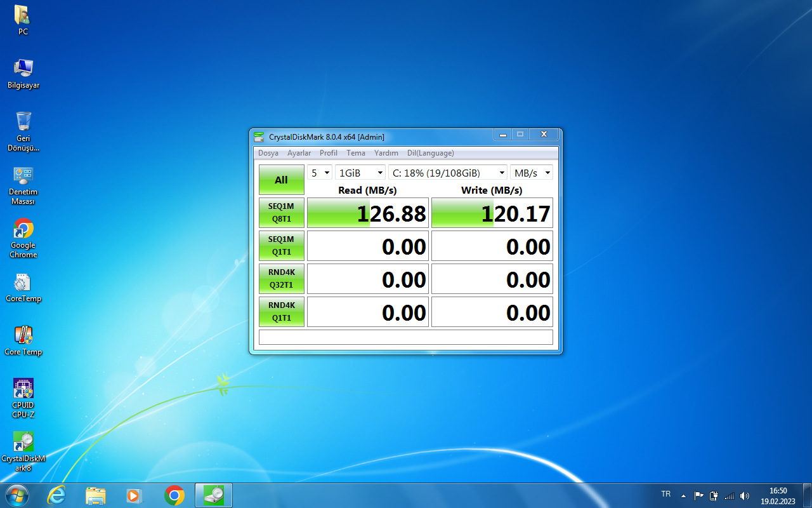
Task: Click the RND4K Q32T1 read value 0.00
Action: [x=368, y=279]
